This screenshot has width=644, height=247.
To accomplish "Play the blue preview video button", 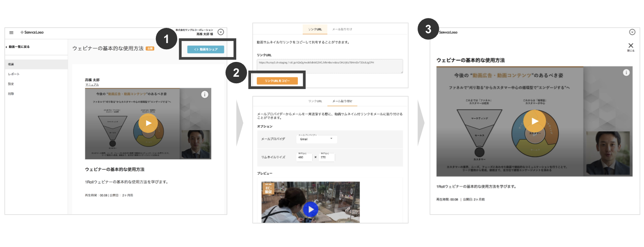I will click(x=311, y=209).
